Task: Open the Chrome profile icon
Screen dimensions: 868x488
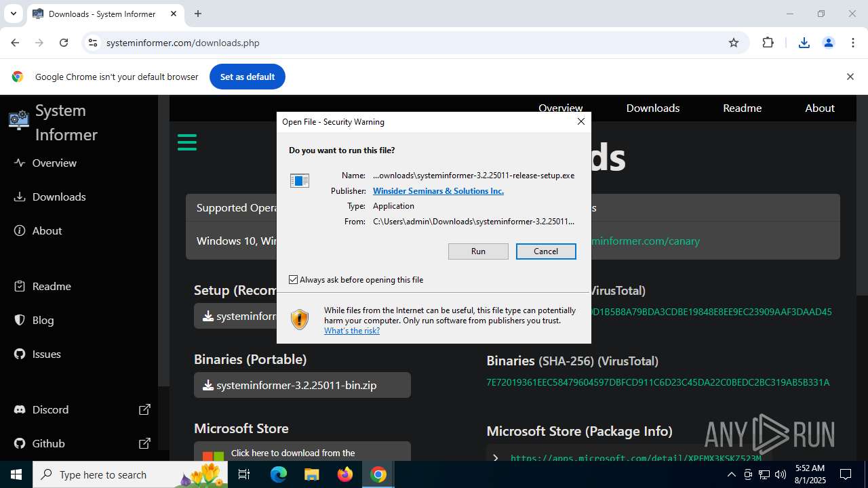Action: [x=828, y=43]
